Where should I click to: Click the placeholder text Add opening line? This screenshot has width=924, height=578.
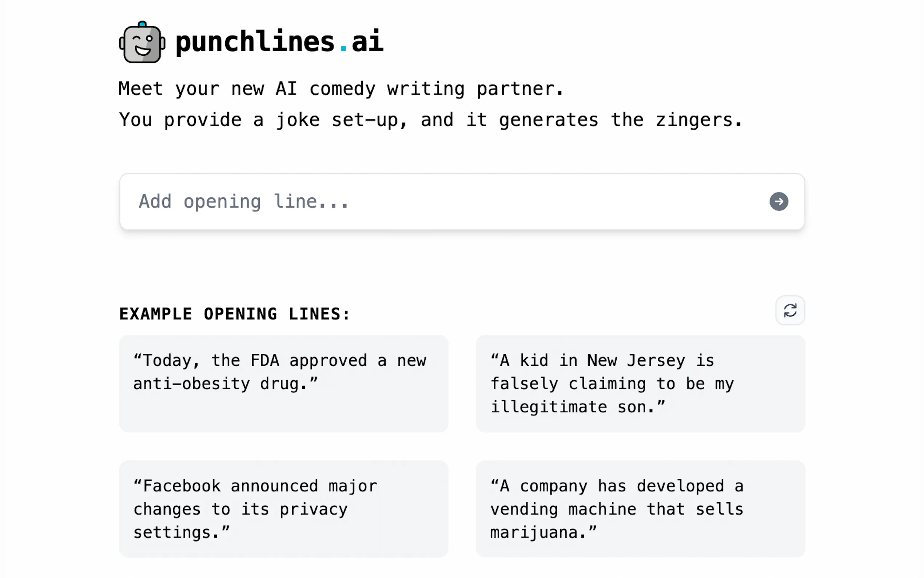[244, 201]
